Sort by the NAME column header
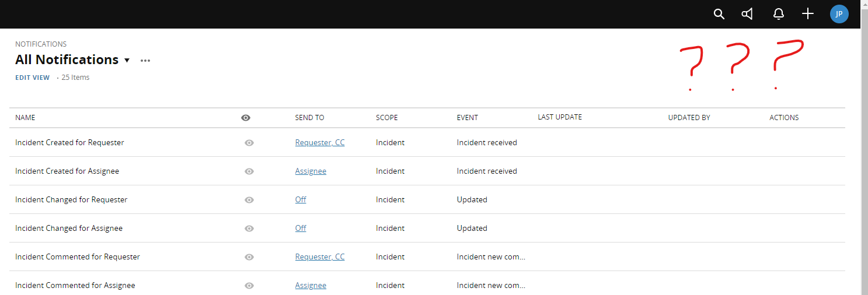 pos(25,118)
